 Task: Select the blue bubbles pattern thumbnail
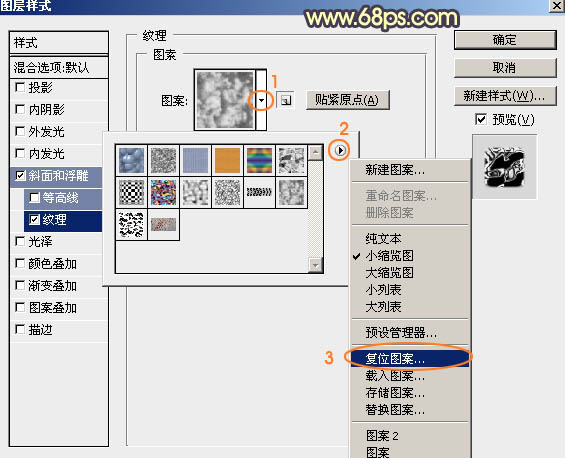(131, 161)
